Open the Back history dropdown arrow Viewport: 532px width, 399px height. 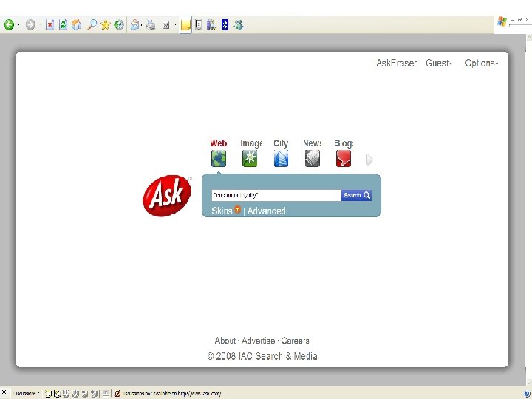click(x=18, y=24)
